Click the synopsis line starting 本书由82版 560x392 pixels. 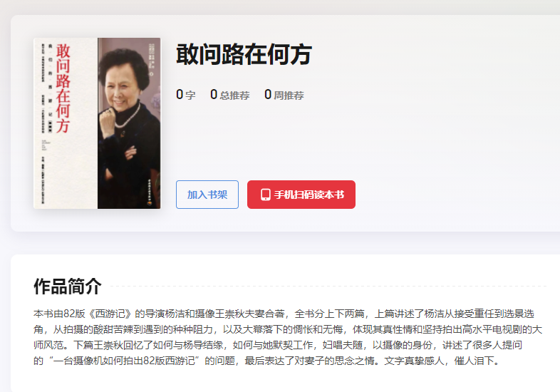click(284, 314)
